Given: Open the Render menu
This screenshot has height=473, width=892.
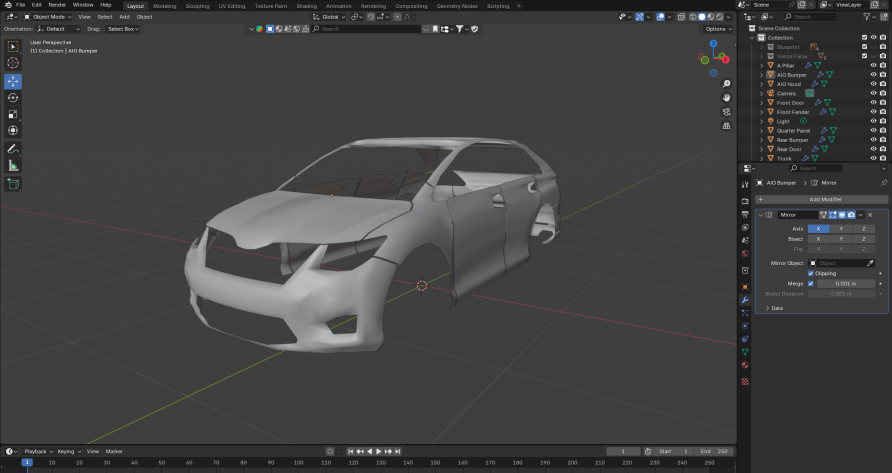Looking at the screenshot, I should pos(57,5).
